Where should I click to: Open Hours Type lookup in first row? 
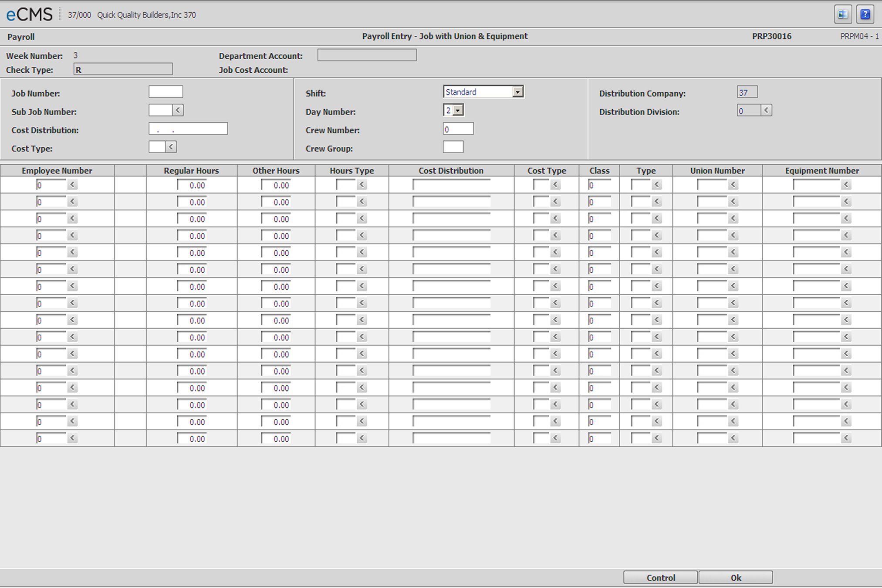tap(362, 185)
